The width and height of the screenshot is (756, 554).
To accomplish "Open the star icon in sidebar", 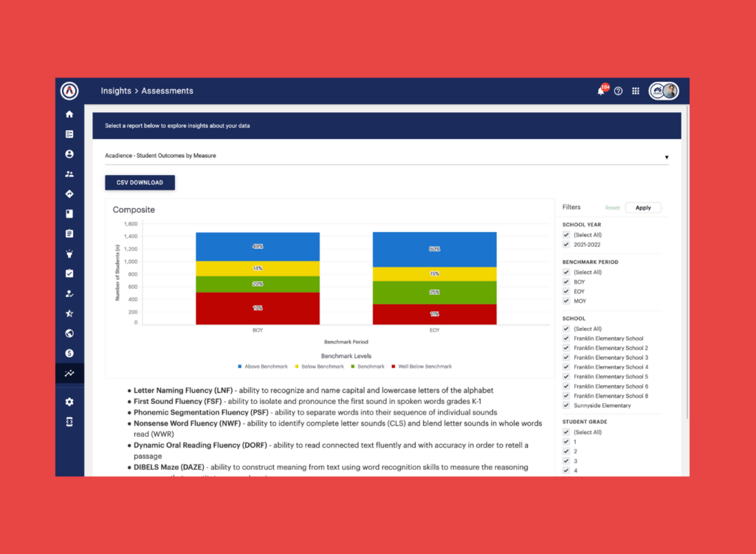I will (x=69, y=314).
